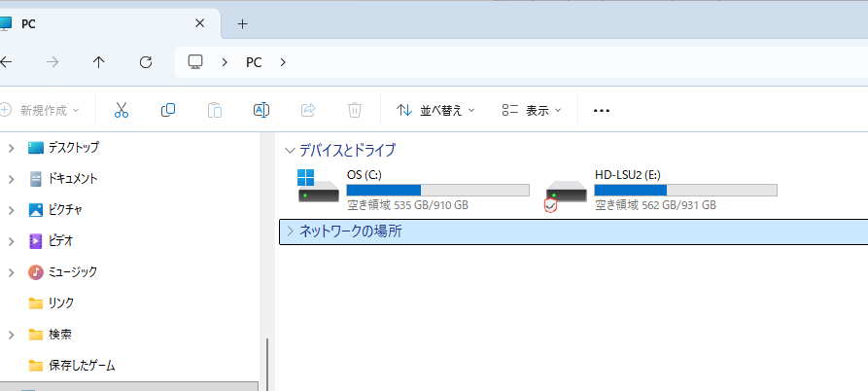Click the PC address bar path
This screenshot has width=868, height=391.
[254, 62]
